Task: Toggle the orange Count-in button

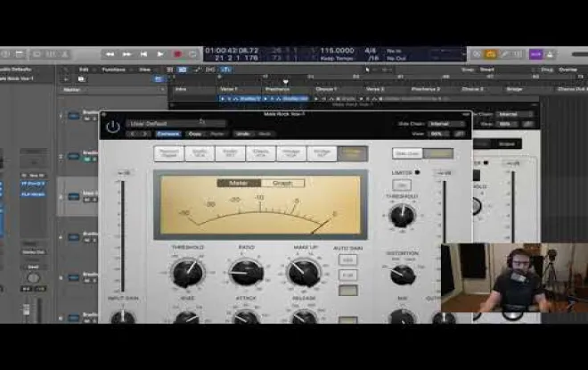Action: [491, 54]
